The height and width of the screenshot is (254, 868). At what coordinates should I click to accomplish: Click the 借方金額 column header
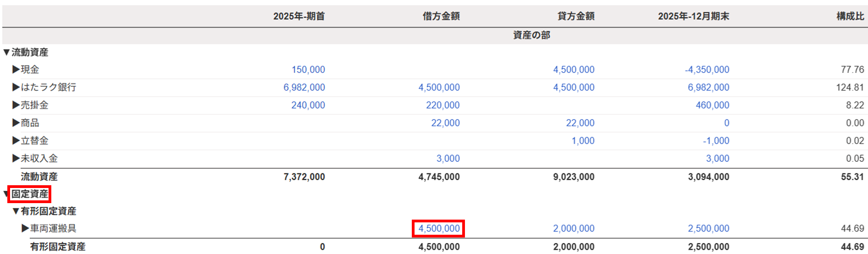[x=441, y=16]
